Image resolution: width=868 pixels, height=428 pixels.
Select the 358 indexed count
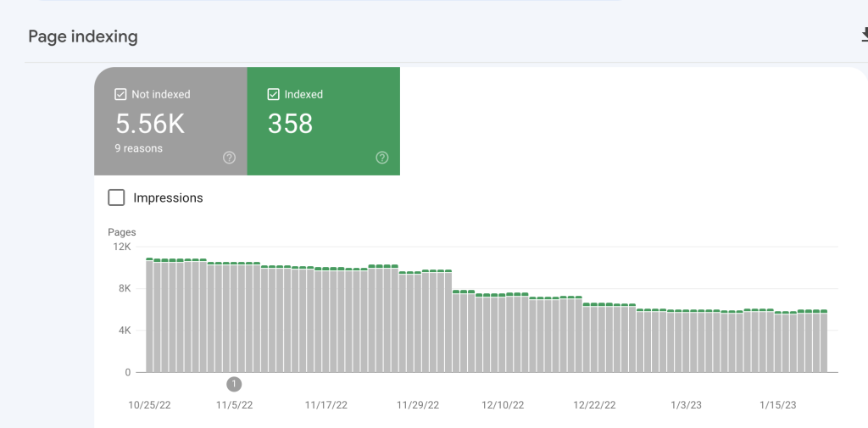click(291, 124)
